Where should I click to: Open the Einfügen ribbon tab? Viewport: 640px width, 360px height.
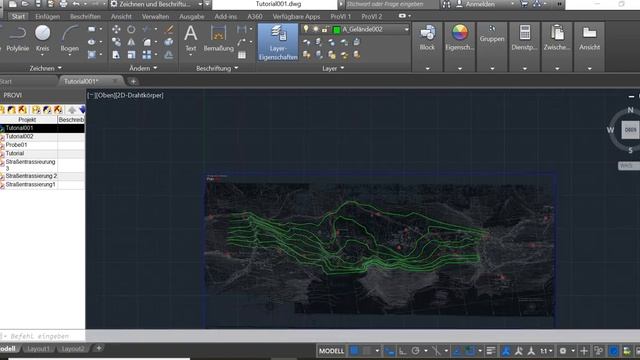[48, 16]
